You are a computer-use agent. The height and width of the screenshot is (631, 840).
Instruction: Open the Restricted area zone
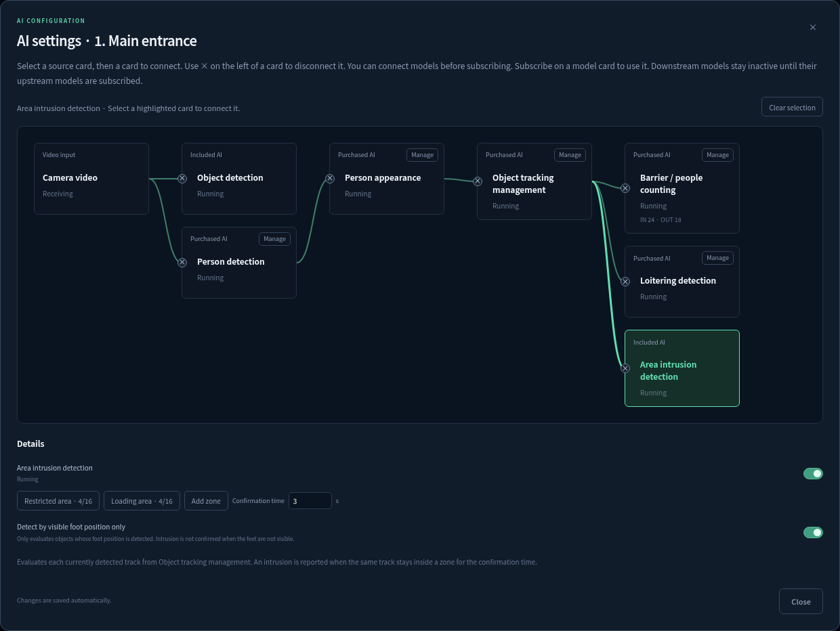point(58,501)
